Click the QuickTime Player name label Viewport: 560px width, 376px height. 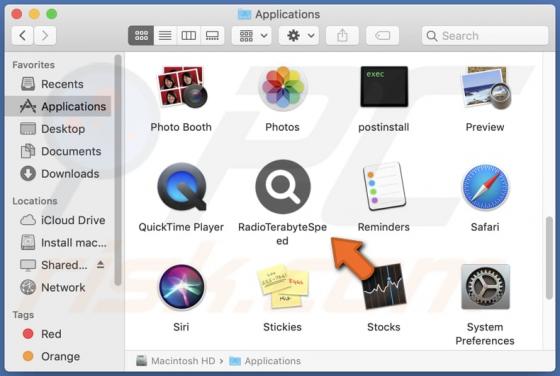tap(181, 227)
